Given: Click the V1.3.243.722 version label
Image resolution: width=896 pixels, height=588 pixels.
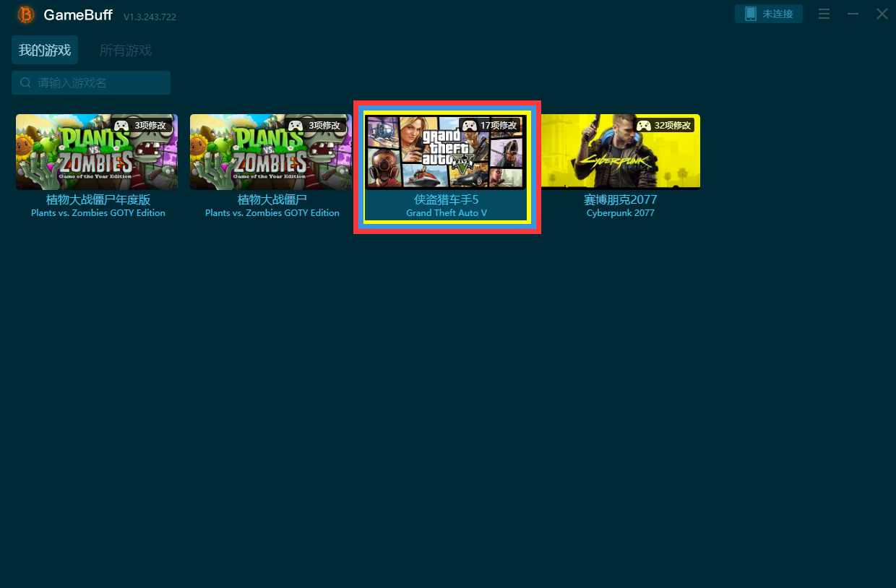Looking at the screenshot, I should pyautogui.click(x=150, y=17).
